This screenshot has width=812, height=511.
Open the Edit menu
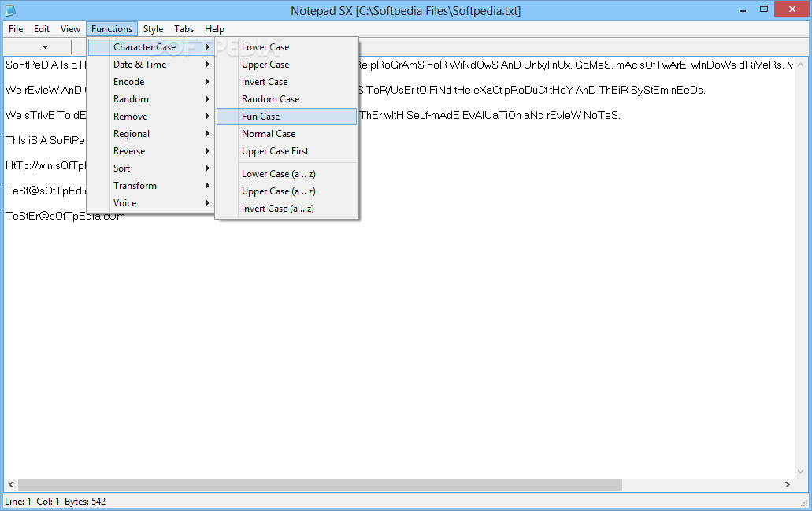(42, 29)
